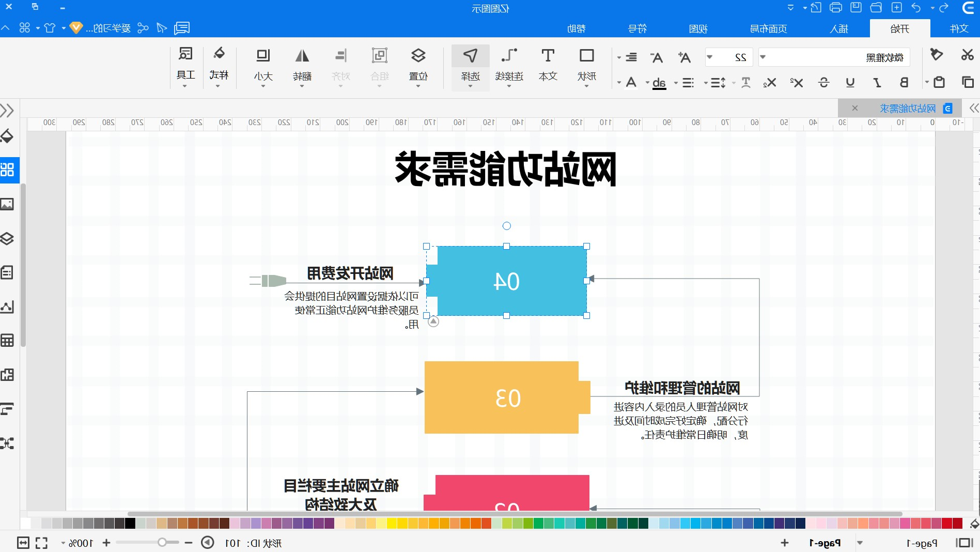The width and height of the screenshot is (980, 552).
Task: Switch to the 帮助 help tab
Action: pos(576,28)
